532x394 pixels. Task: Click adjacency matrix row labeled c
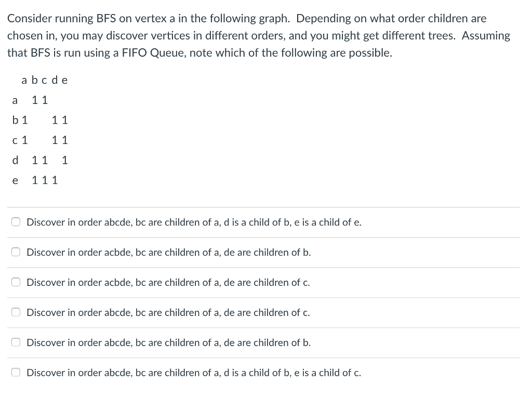[x=40, y=140]
